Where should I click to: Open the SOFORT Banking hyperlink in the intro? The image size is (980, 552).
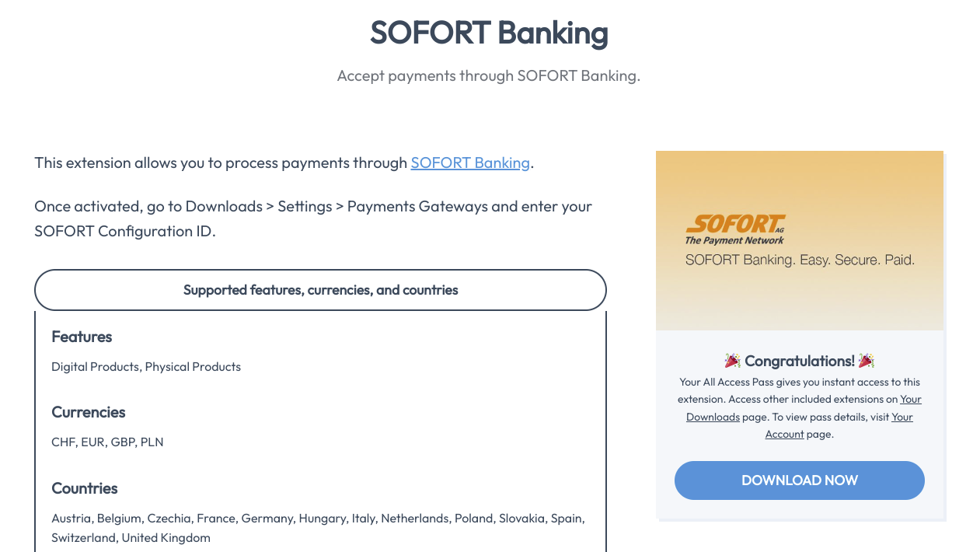469,162
